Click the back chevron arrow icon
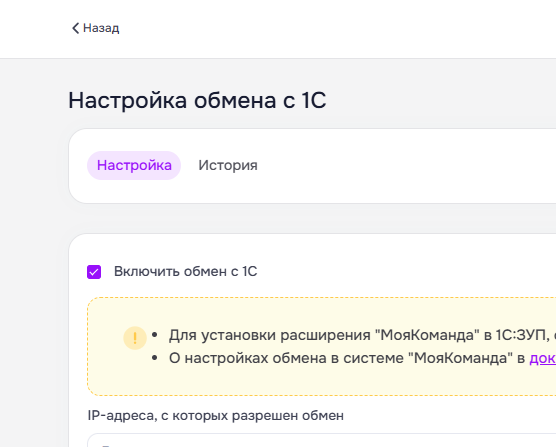Screen dimensions: 556x447 pyautogui.click(x=75, y=28)
